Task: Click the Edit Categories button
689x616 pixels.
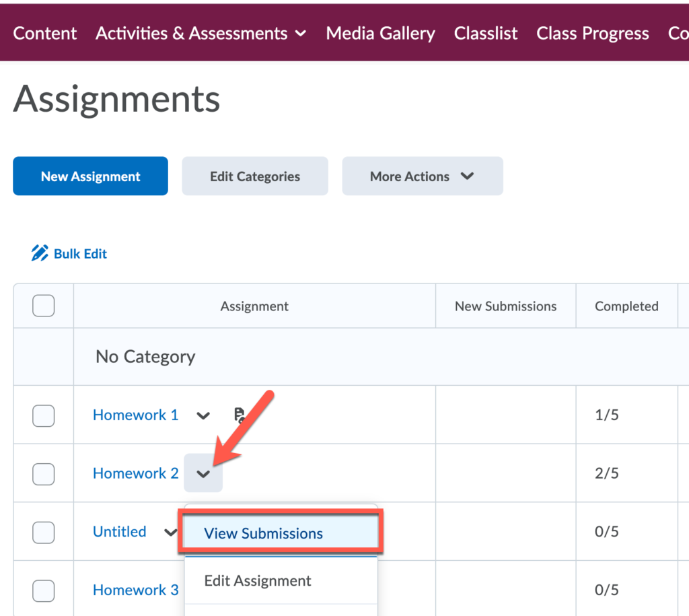Action: click(x=255, y=176)
